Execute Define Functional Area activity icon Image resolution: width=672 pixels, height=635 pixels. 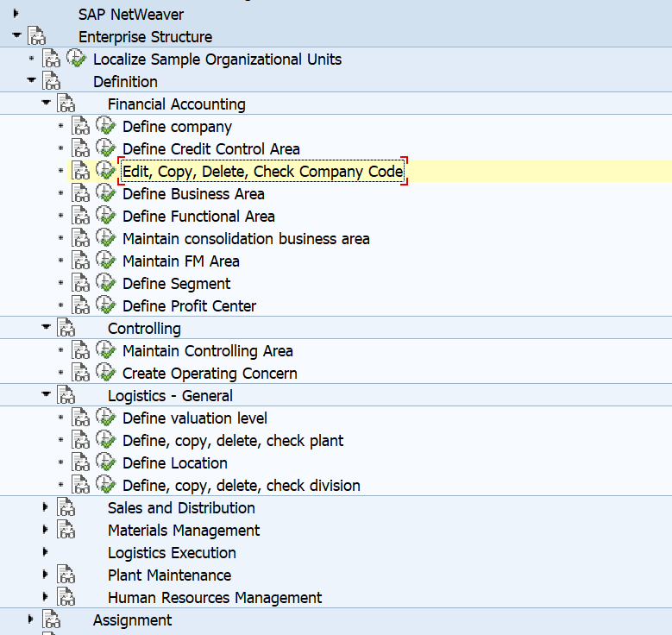tap(105, 215)
